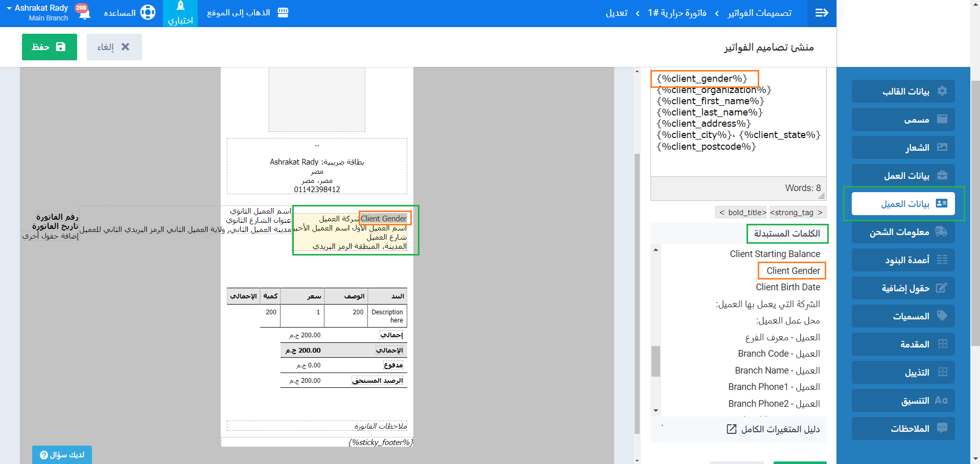The height and width of the screenshot is (464, 980).
Task: Click inside the client data text editor
Action: click(738, 161)
